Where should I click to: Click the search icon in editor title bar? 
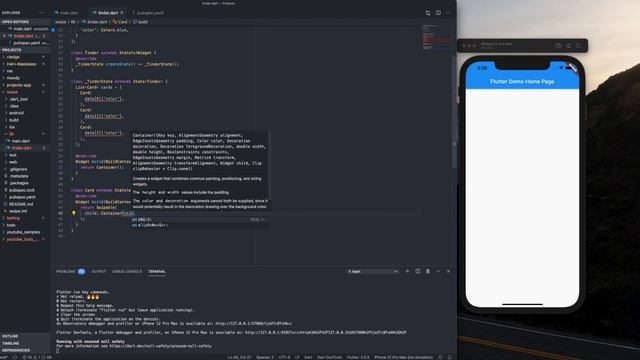click(428, 13)
